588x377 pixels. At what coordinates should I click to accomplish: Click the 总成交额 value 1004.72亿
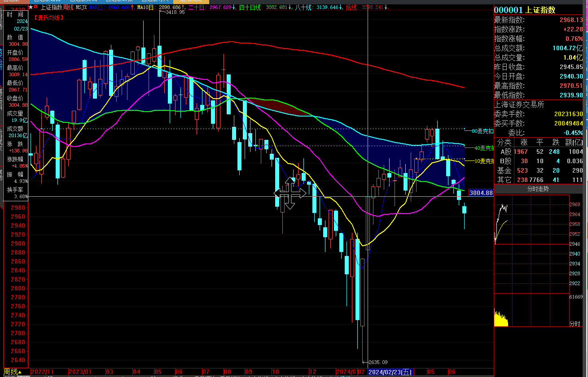click(568, 48)
